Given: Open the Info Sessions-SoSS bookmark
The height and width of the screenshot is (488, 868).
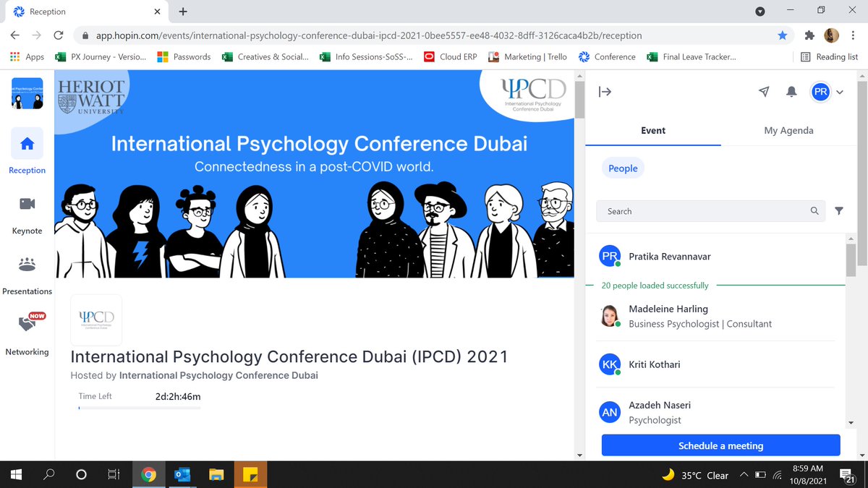Looking at the screenshot, I should tap(367, 56).
